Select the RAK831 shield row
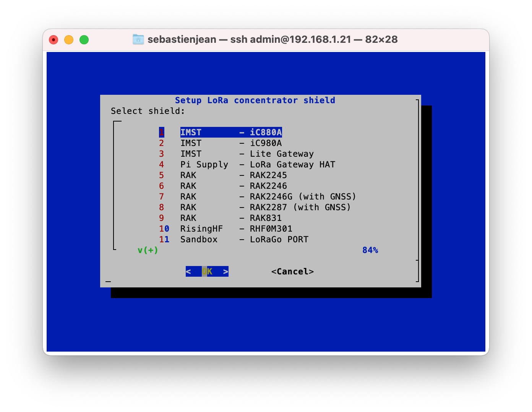This screenshot has width=532, height=412. pos(221,218)
